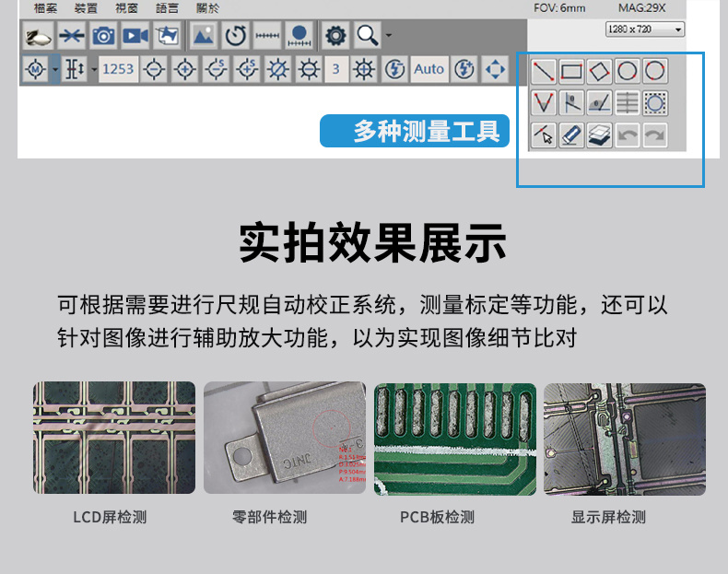This screenshot has height=574, width=728.
Task: Toggle the grid lines overlay tool
Action: pyautogui.click(x=628, y=102)
